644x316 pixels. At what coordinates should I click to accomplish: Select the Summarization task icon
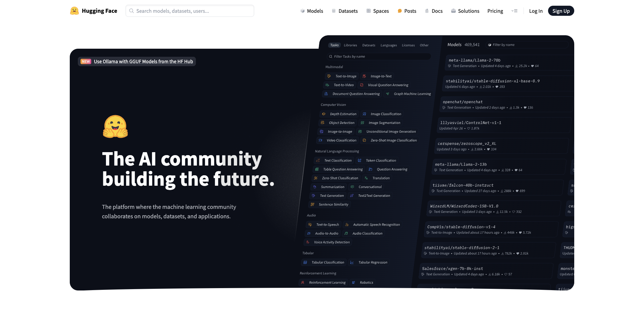pos(315,187)
